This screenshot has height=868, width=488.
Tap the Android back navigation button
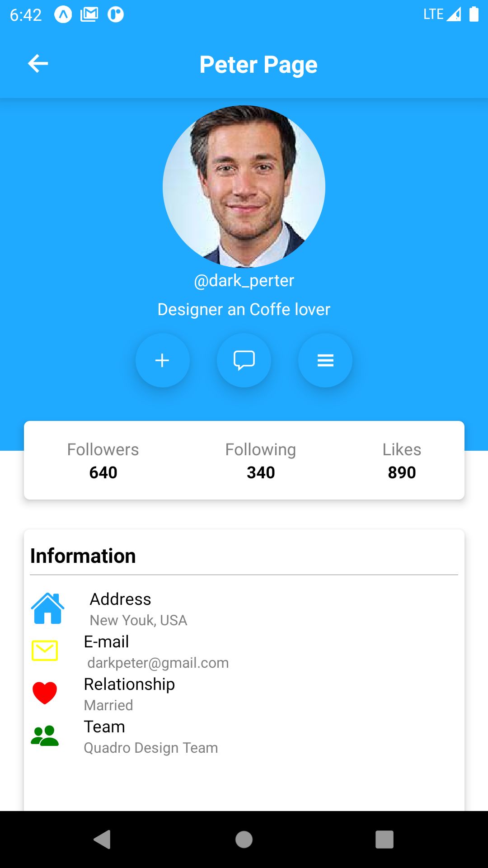pos(102,840)
